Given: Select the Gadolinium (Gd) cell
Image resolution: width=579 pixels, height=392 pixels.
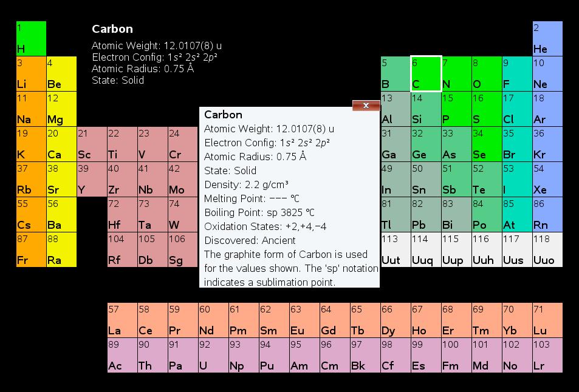Looking at the screenshot, I should click(335, 320).
